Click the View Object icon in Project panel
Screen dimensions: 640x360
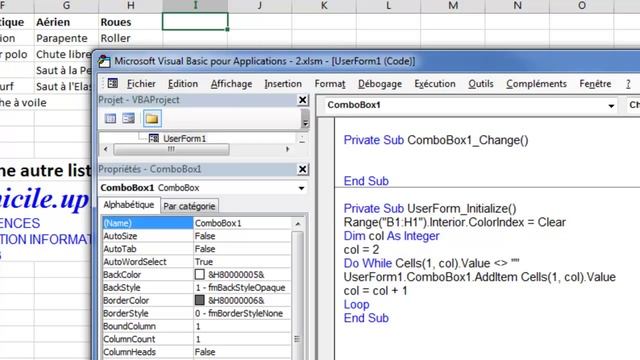[128, 118]
